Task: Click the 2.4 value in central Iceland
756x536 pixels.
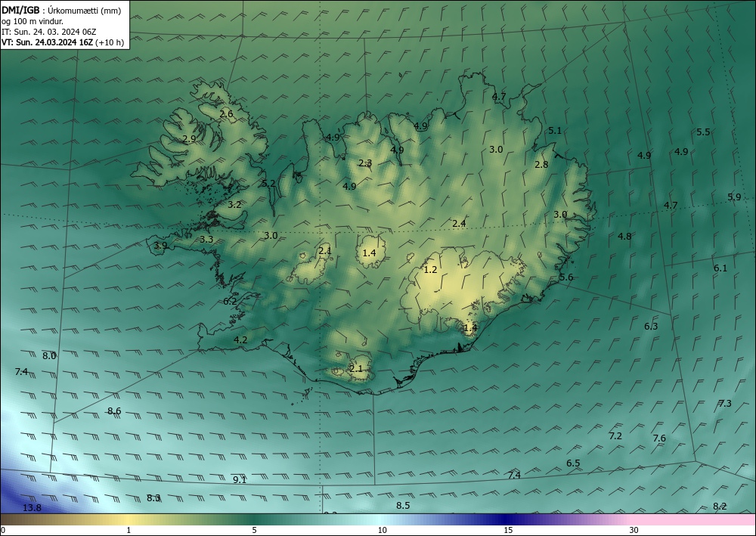Action: click(459, 224)
